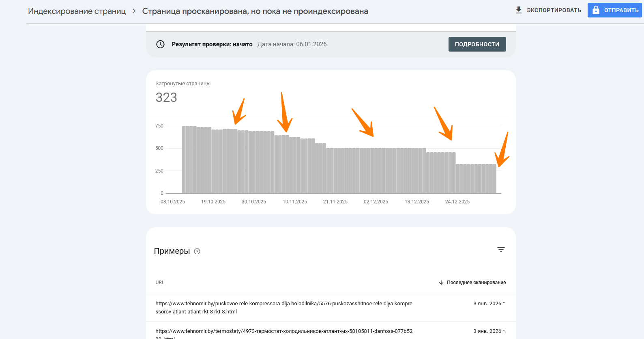Click the first chart bar at far left
This screenshot has width=644, height=339.
[x=184, y=160]
